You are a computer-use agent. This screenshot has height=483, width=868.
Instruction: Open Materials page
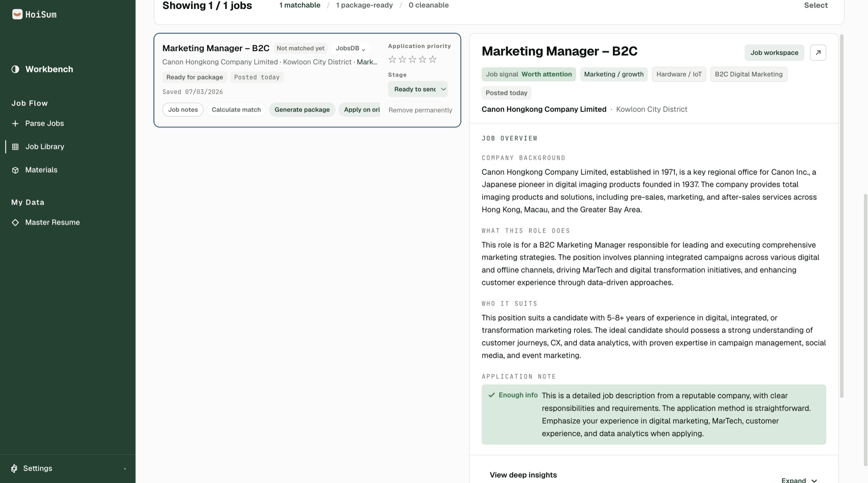click(41, 170)
